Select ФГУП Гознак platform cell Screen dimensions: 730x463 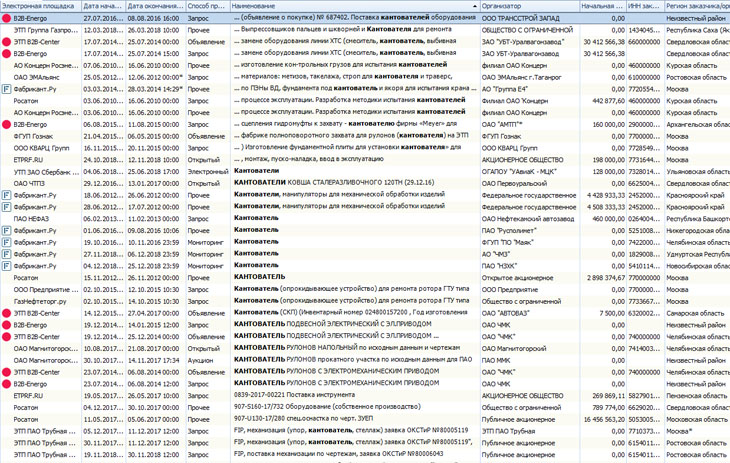tap(33, 136)
